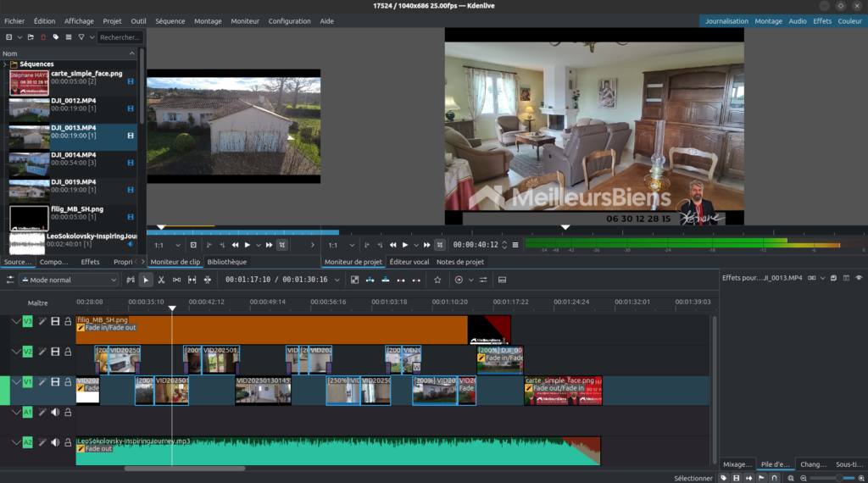868x483 pixels.
Task: Select the spacer tool in timeline toolbar
Action: tap(176, 280)
